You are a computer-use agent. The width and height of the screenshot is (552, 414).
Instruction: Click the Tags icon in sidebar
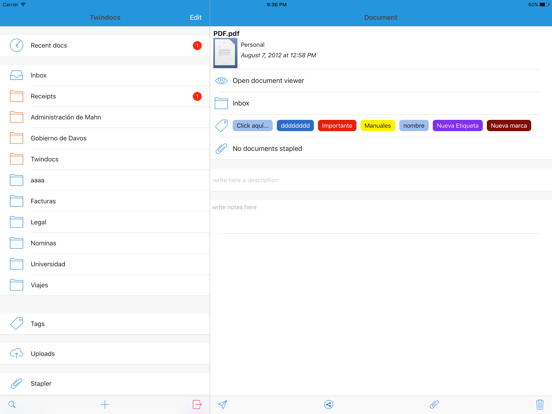[x=17, y=324]
